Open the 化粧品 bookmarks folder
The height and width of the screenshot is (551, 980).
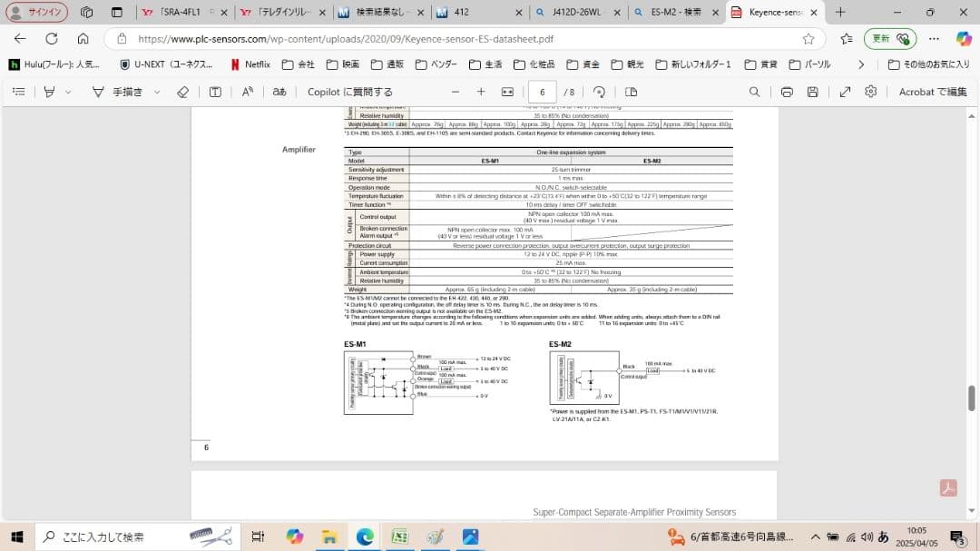pyautogui.click(x=534, y=64)
